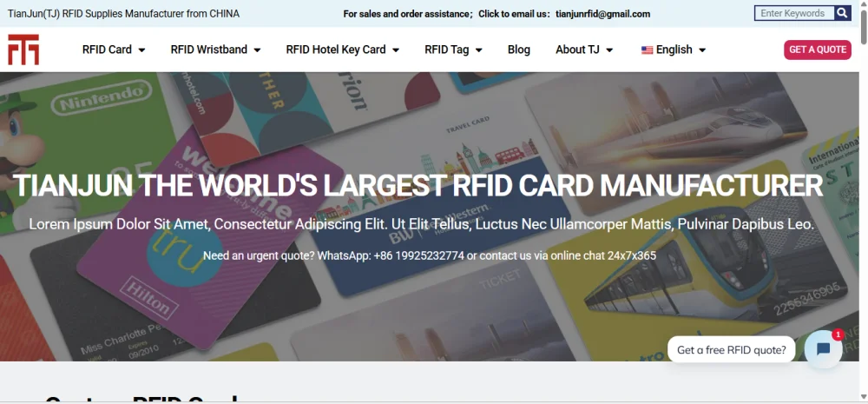Click the Enter Keywords search field
Viewport: 868px width, 404px height.
(x=794, y=13)
